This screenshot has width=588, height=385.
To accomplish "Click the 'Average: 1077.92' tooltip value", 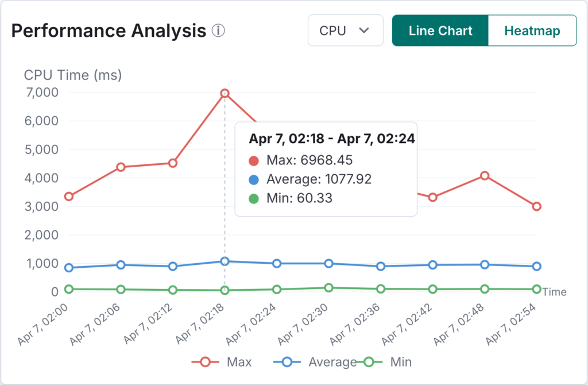I will 319,179.
